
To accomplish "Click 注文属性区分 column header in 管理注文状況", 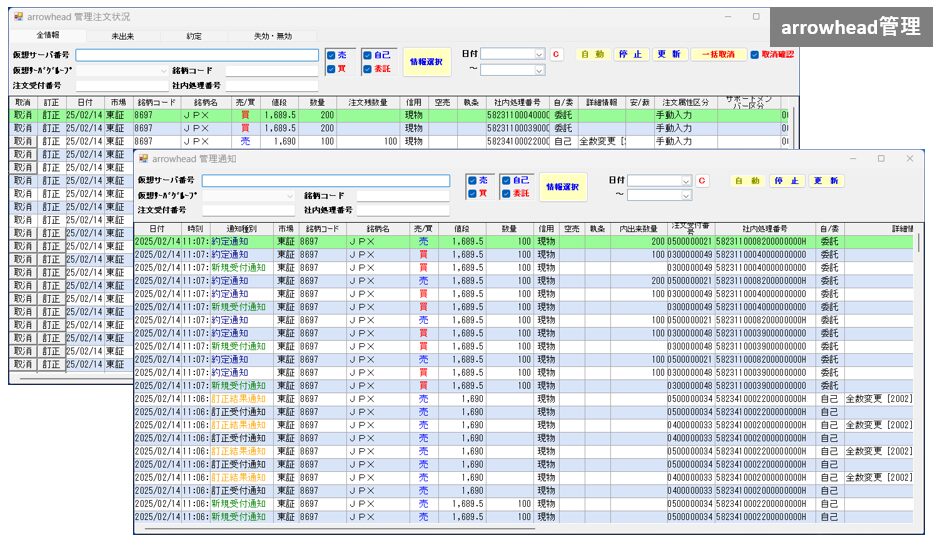I will pyautogui.click(x=686, y=102).
